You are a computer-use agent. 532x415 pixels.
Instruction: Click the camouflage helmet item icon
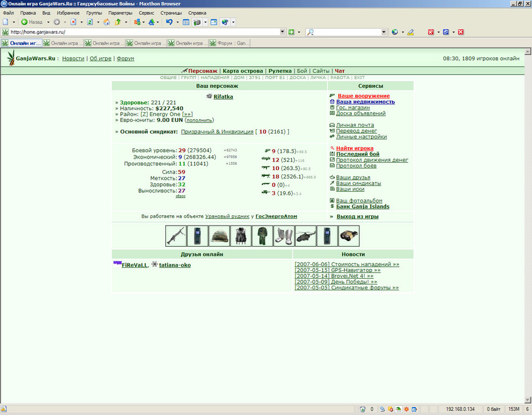click(x=219, y=236)
